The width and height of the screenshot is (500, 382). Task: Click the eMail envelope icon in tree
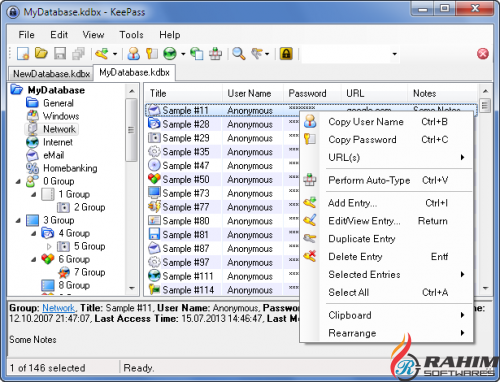point(32,155)
